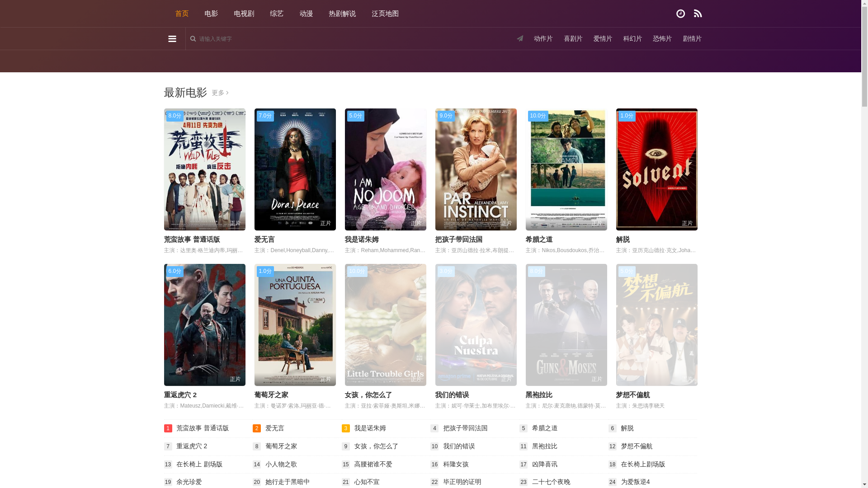Click title 重返虎穴 2 under poster
Viewport: 868px width, 488px height.
pos(180,395)
